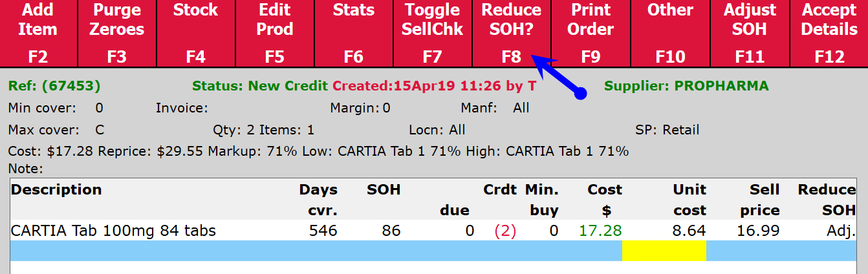Accept details with the F12 button
868x274 pixels.
click(829, 33)
